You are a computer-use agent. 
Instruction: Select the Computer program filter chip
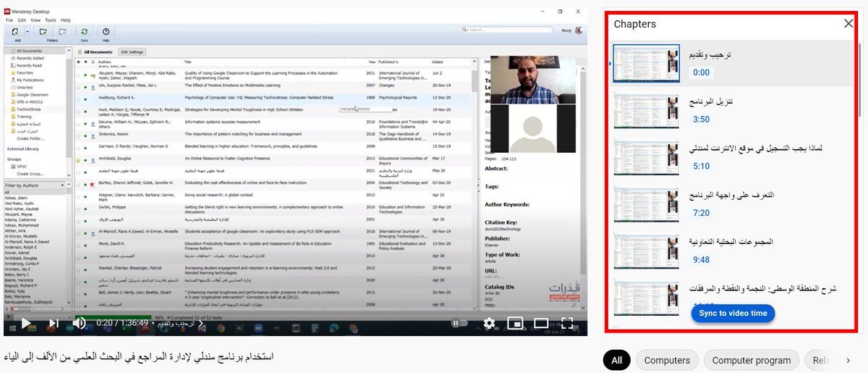click(751, 360)
